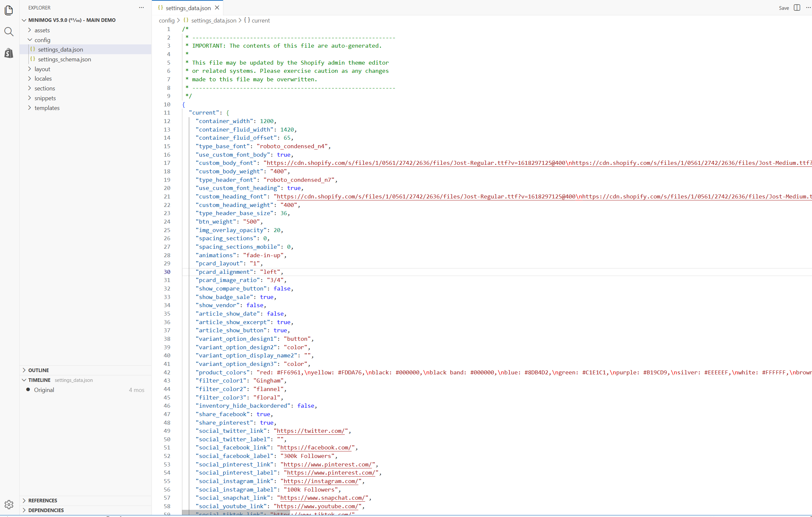Close the settings_data.json tab
The width and height of the screenshot is (812, 517).
pos(217,8)
